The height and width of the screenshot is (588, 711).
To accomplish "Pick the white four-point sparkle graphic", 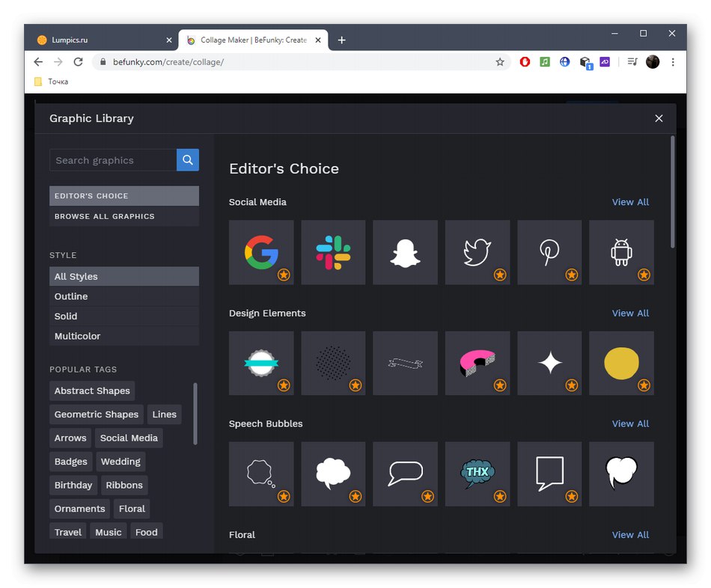I will 549,363.
